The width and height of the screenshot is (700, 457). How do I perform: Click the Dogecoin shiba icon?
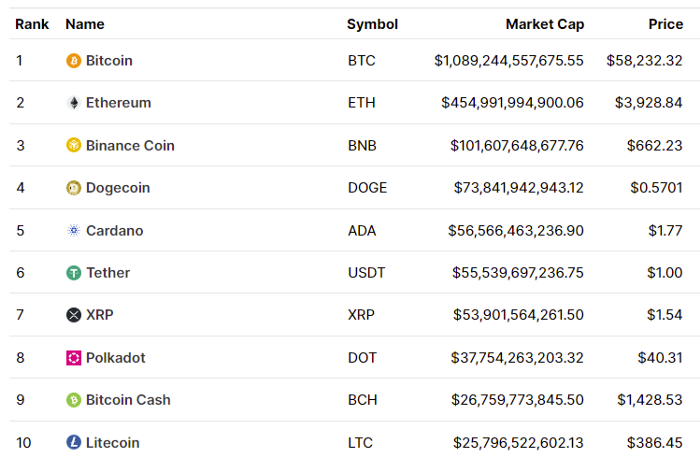coord(74,187)
